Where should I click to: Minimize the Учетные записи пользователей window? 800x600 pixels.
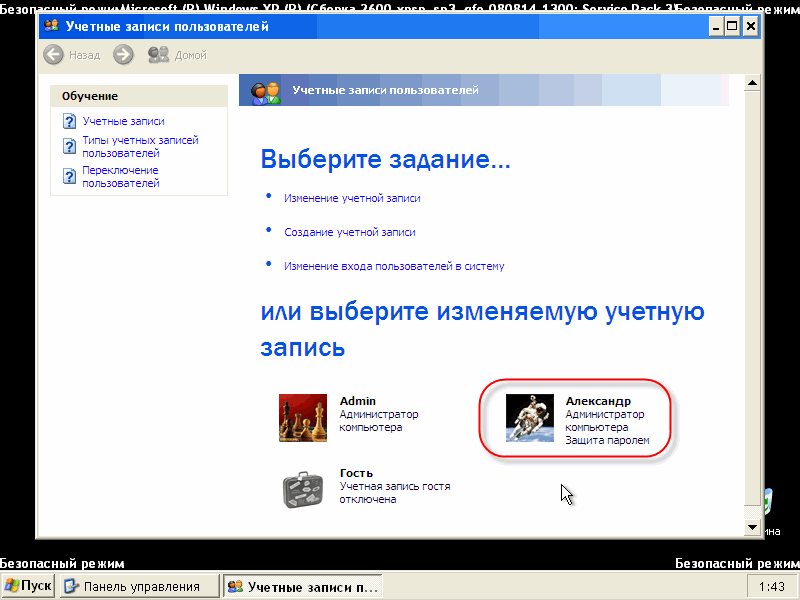[716, 27]
